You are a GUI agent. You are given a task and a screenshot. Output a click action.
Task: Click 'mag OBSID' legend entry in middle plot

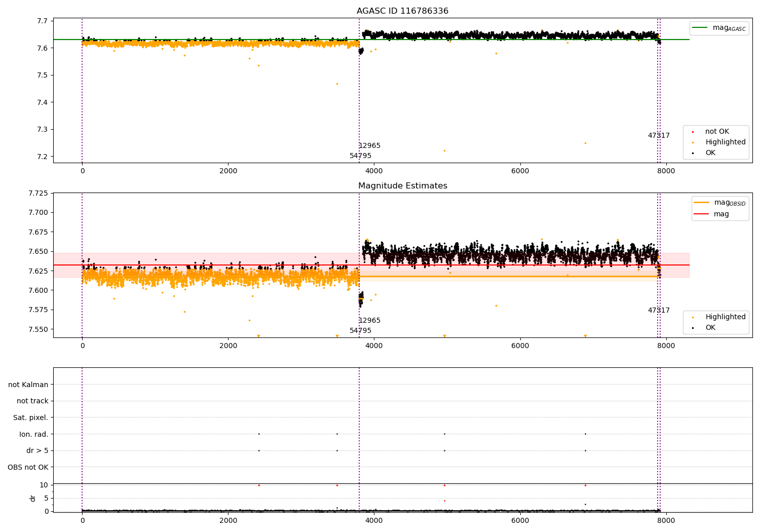coord(730,203)
